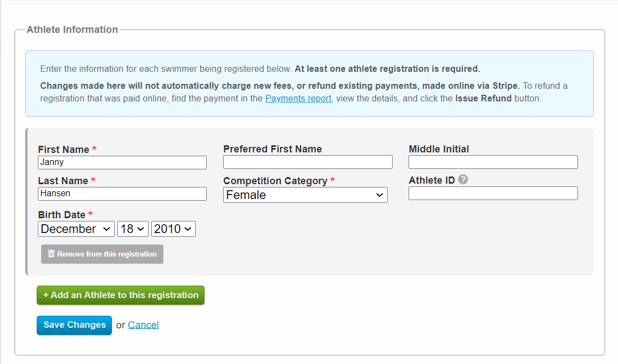Click the Save Changes button
The image size is (618, 364).
tap(74, 325)
